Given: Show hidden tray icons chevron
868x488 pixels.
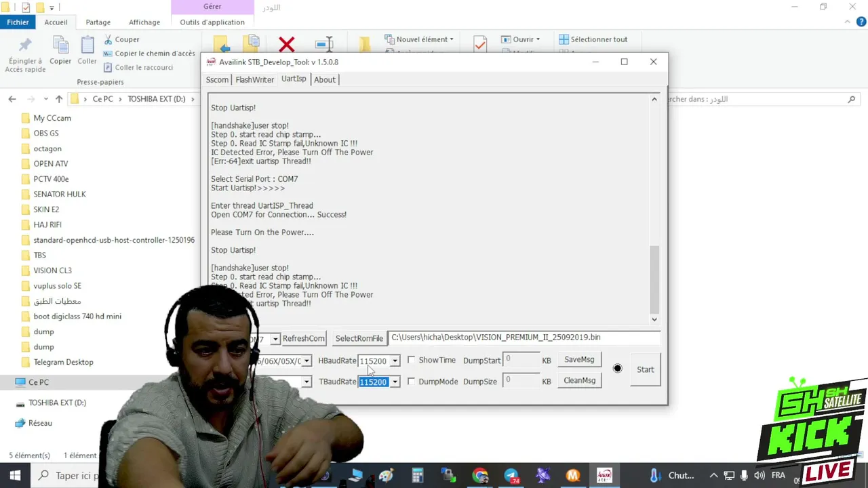Looking at the screenshot, I should [x=713, y=475].
